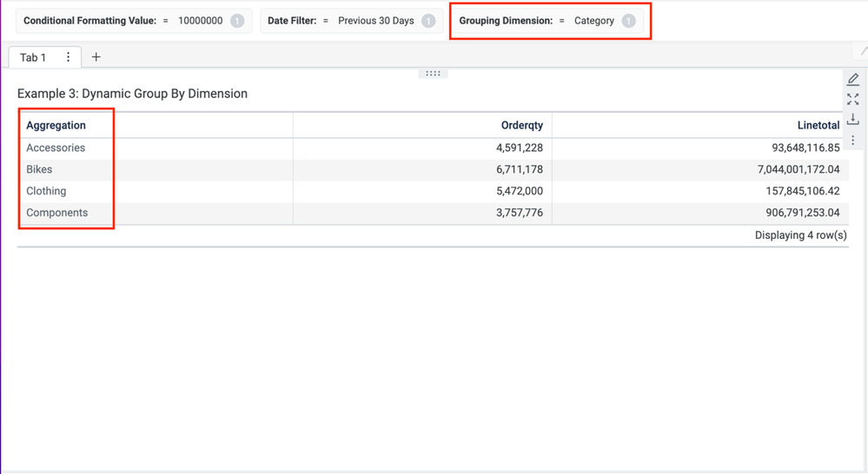
Task: Open the widget's more options menu
Action: (852, 140)
